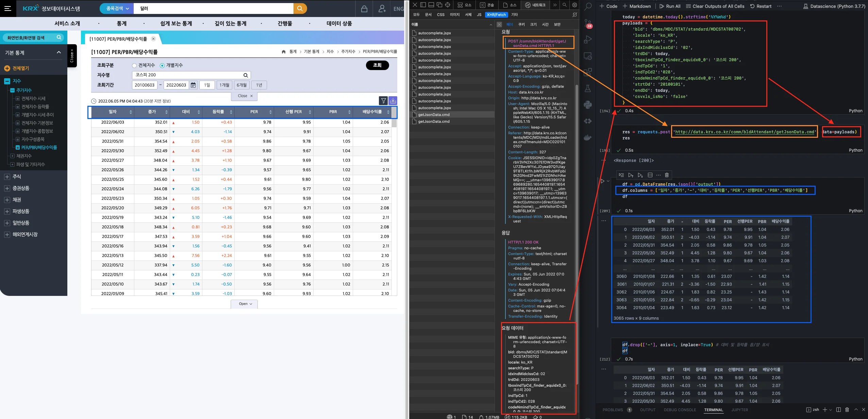Collapse the 기본 통계 panel chevron

pos(59,52)
